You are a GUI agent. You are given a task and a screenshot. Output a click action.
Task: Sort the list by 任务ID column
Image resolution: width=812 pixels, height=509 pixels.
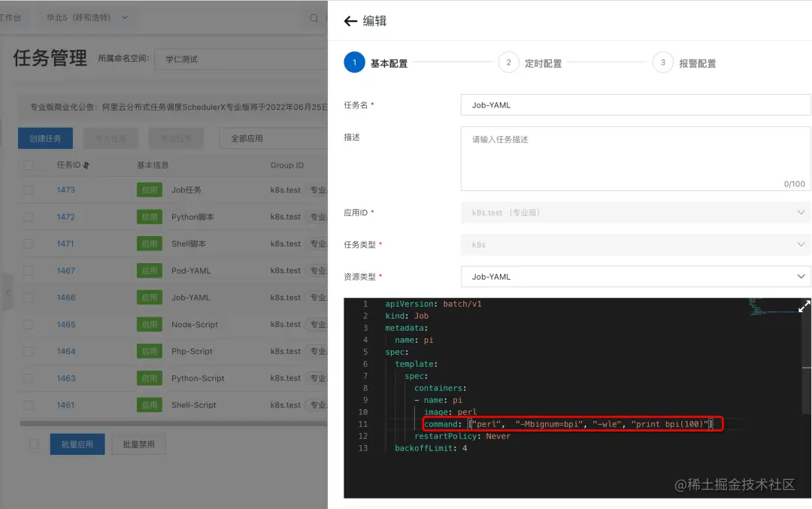click(x=86, y=165)
